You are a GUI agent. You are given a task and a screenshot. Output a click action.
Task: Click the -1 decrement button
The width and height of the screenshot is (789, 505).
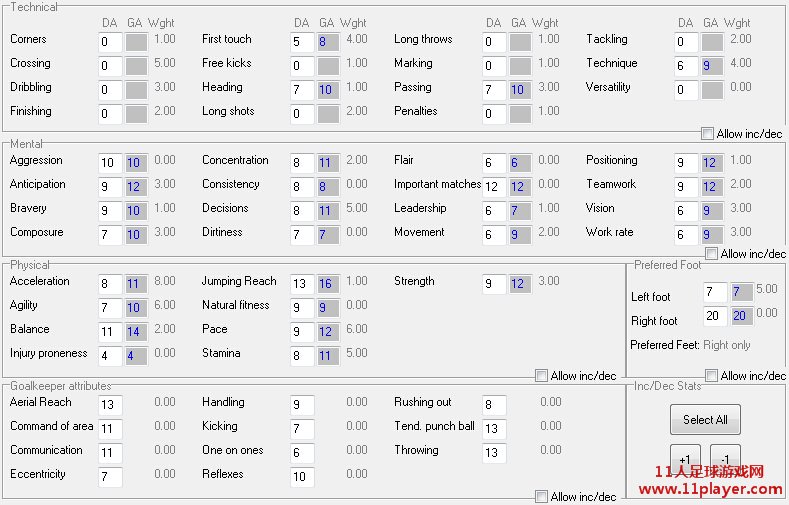click(x=725, y=459)
